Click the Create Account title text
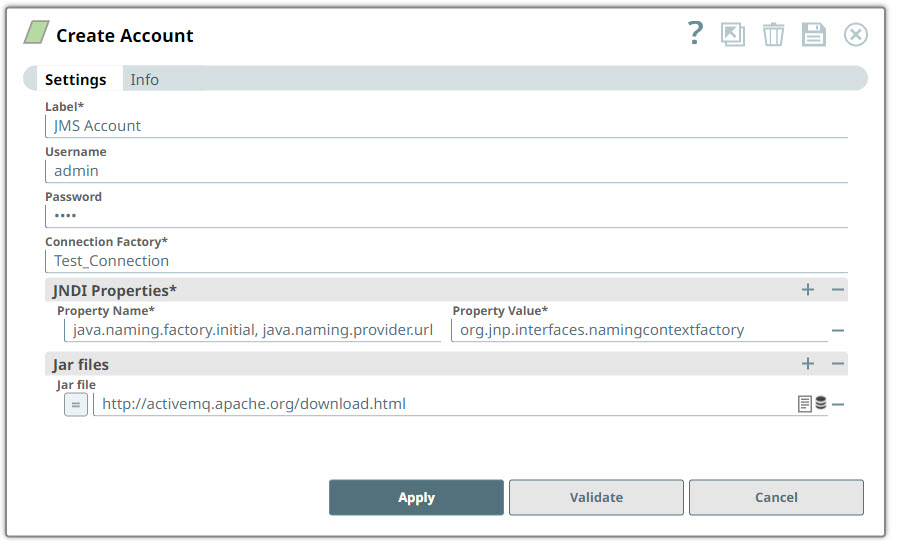Viewport: 897px width, 541px height. [125, 35]
